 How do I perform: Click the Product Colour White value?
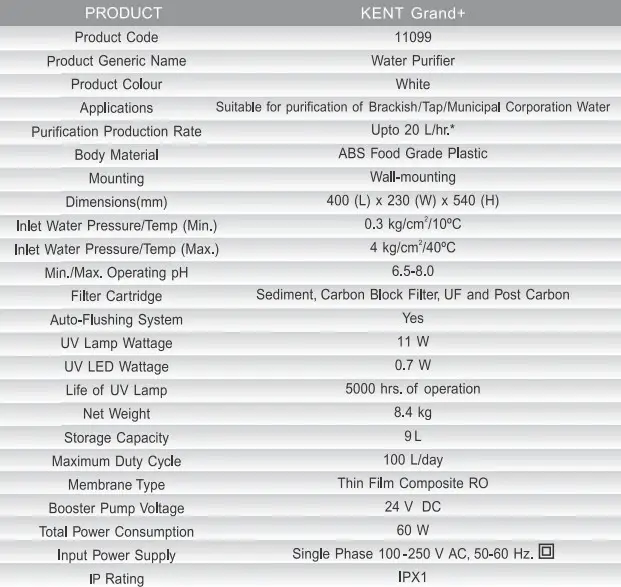[x=412, y=84]
